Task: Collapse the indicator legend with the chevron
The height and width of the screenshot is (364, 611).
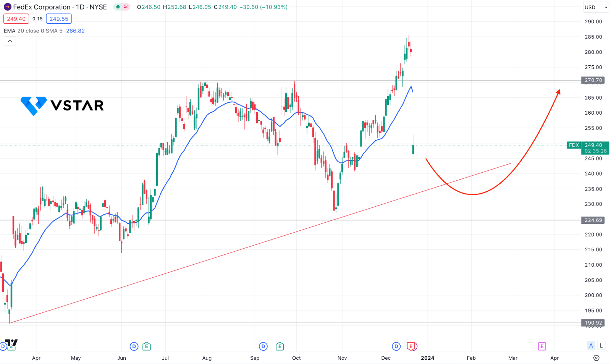Action: pos(10,41)
